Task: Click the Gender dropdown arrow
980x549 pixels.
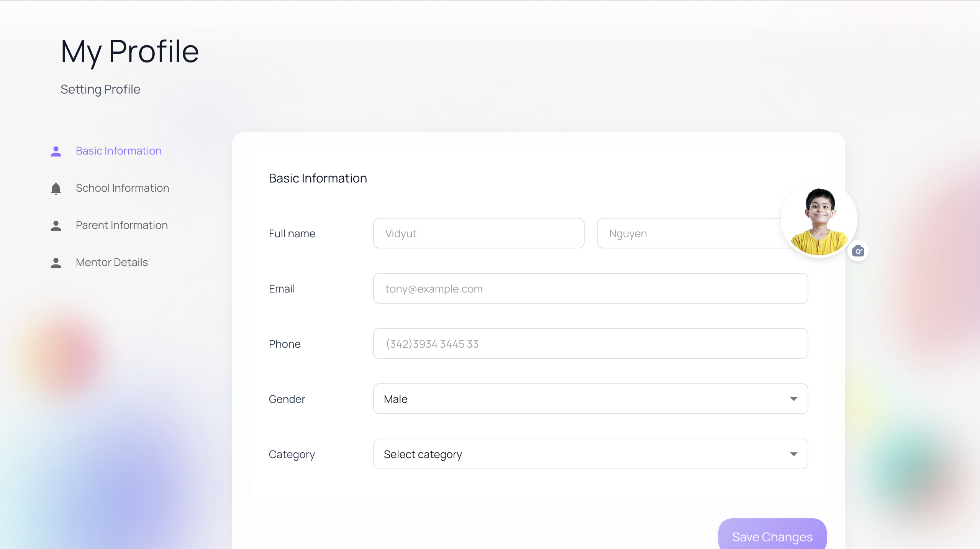Action: pyautogui.click(x=793, y=399)
